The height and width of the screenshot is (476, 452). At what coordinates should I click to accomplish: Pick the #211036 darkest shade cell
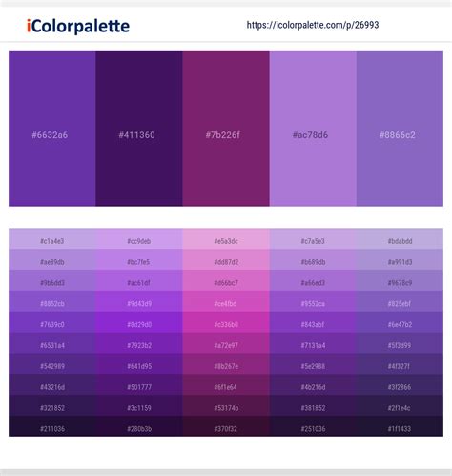coord(52,426)
